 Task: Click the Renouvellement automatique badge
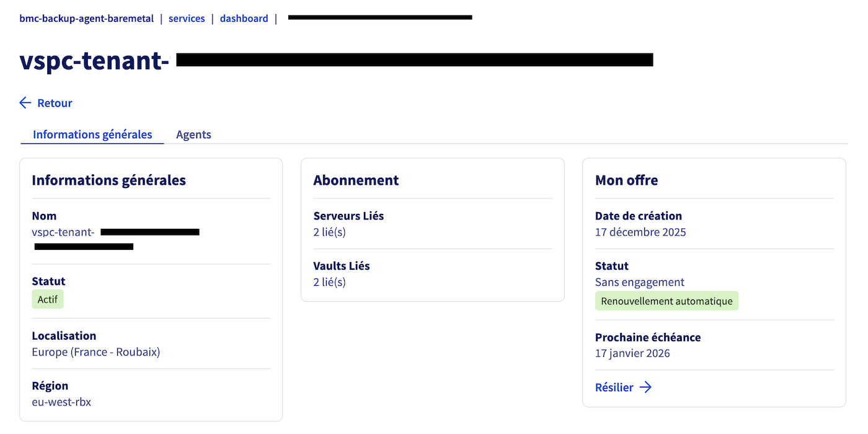pyautogui.click(x=666, y=301)
